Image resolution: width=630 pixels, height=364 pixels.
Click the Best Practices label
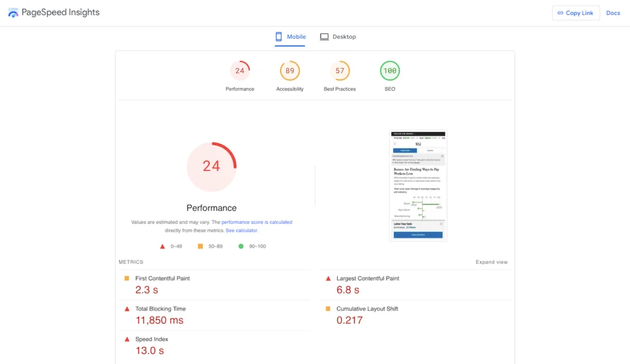coord(340,89)
